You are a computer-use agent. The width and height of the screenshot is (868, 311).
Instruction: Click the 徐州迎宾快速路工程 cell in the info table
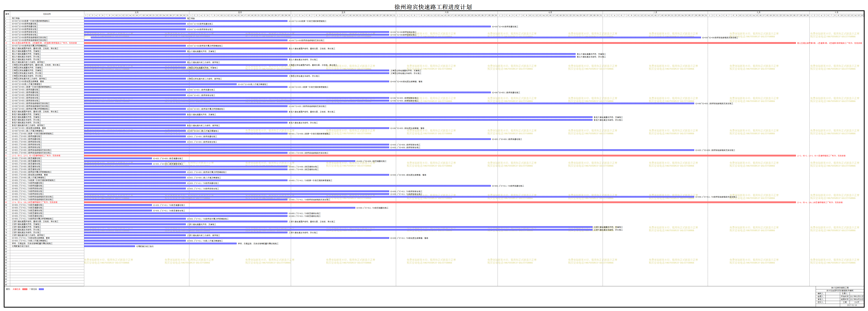[840, 288]
